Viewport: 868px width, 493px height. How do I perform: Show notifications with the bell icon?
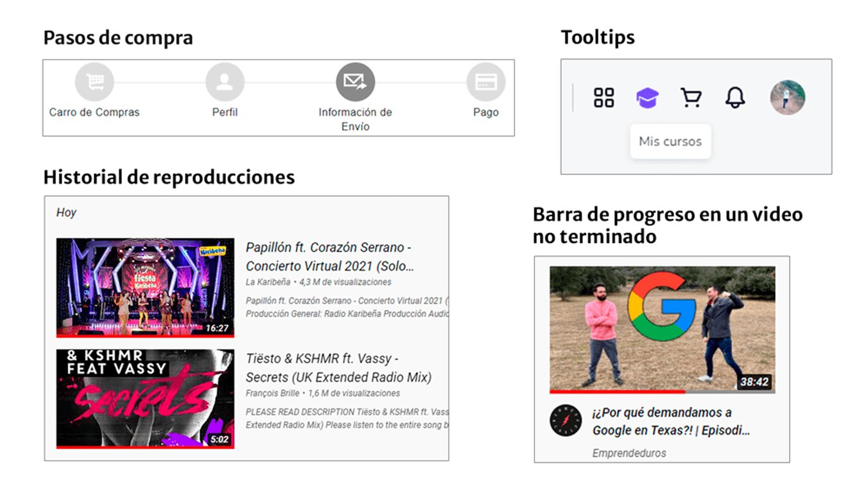735,98
